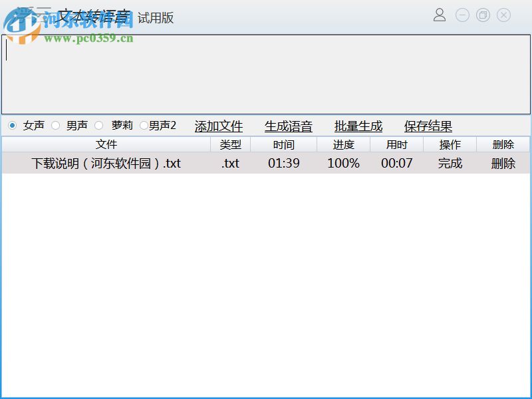The height and width of the screenshot is (399, 532).
Task: Click inside the text input area
Action: [266, 73]
